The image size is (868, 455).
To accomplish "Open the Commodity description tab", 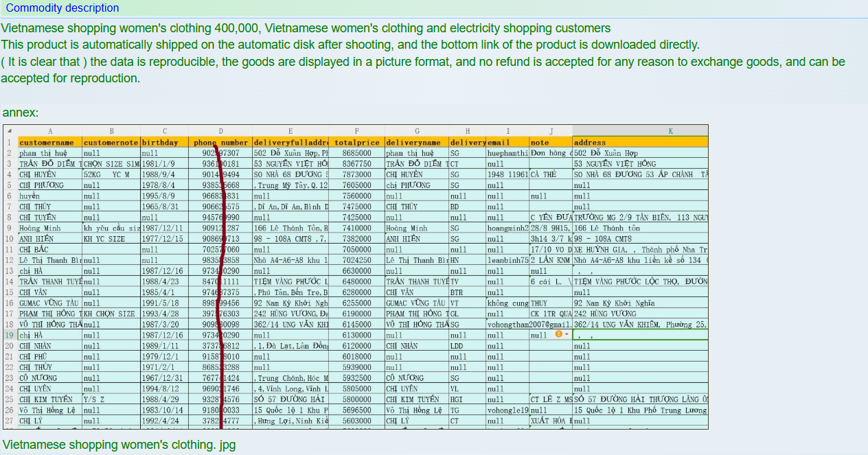I will coord(62,8).
